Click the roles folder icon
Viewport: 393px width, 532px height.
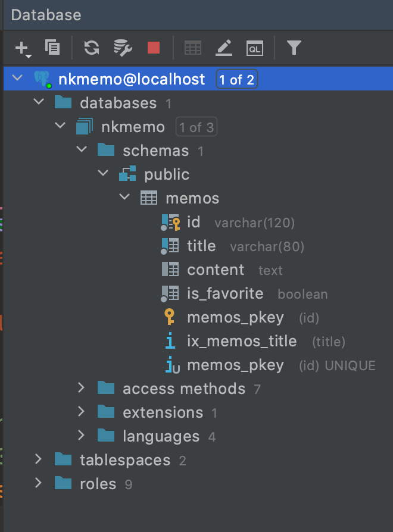coord(63,483)
